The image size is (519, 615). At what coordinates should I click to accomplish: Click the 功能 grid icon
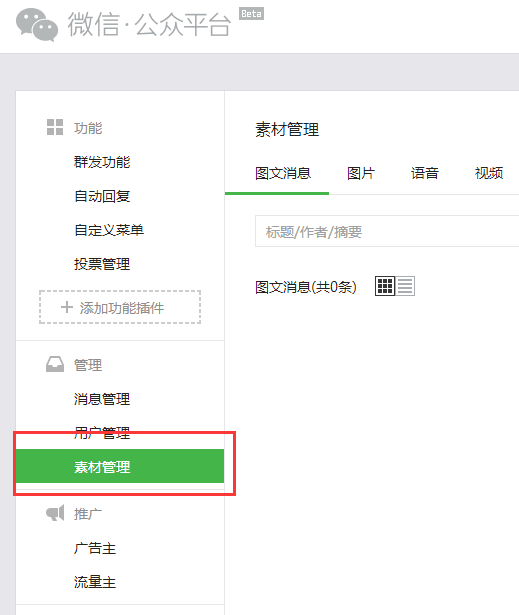tap(55, 127)
